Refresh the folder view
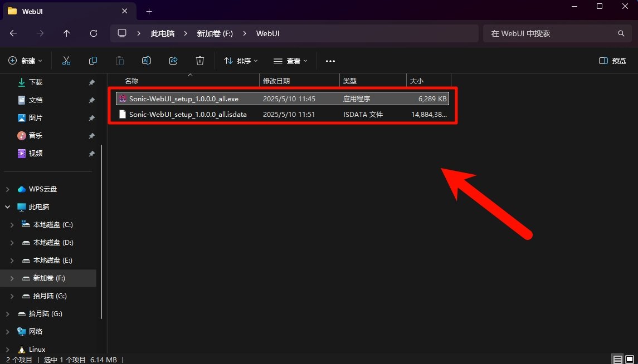 (93, 33)
